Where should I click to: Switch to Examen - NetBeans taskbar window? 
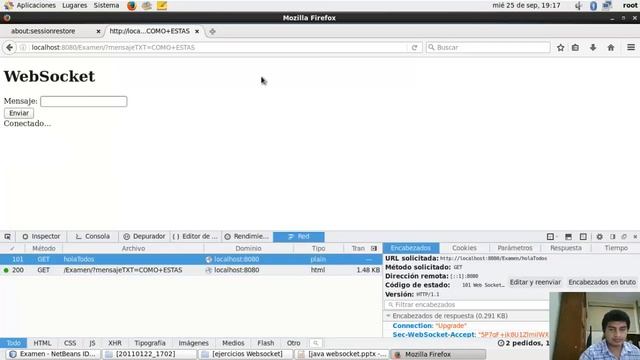click(x=52, y=354)
